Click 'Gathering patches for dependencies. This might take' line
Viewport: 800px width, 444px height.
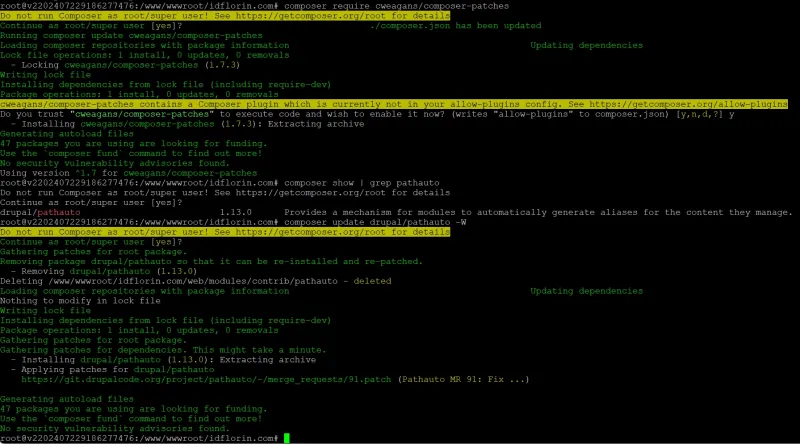click(163, 350)
